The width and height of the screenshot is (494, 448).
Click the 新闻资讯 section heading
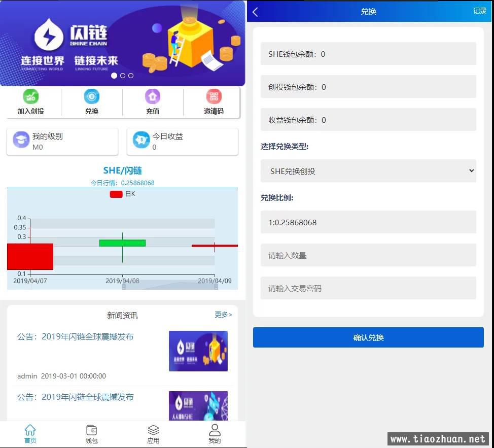pos(122,315)
